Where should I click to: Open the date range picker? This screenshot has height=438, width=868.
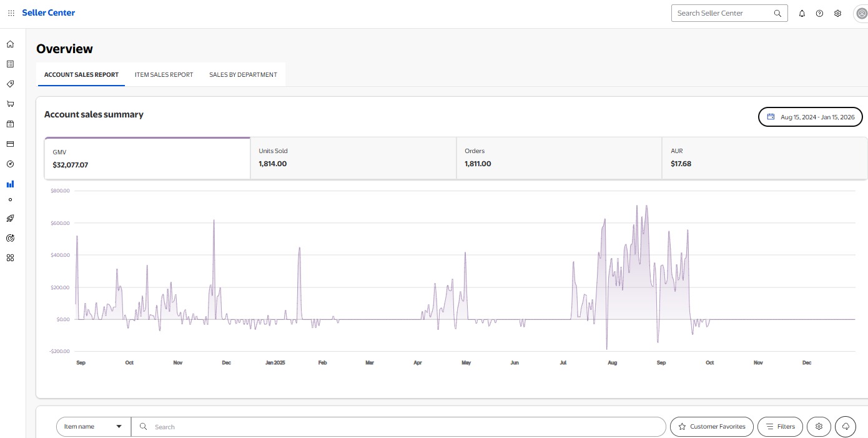(811, 117)
